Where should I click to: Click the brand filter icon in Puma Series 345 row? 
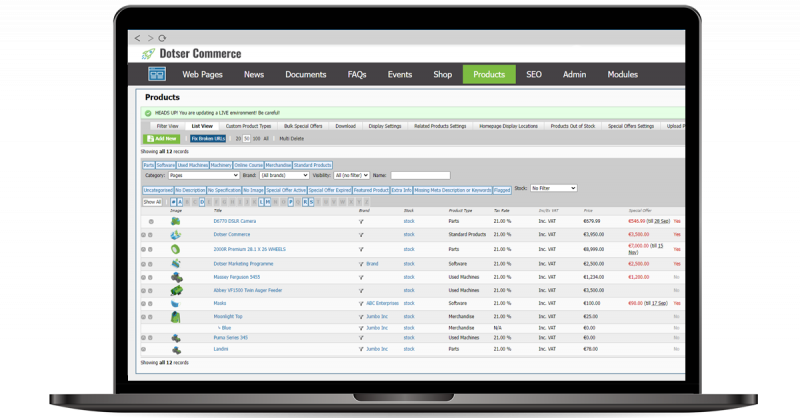click(361, 338)
